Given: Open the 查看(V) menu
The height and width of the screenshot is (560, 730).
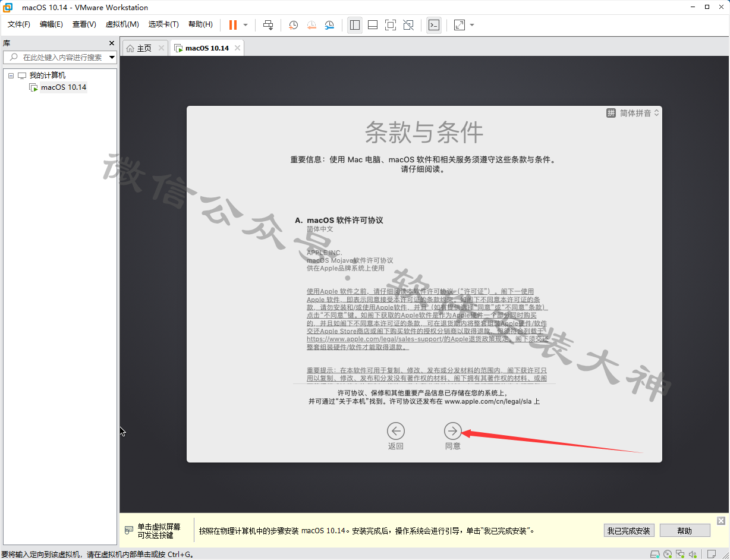Looking at the screenshot, I should tap(84, 24).
